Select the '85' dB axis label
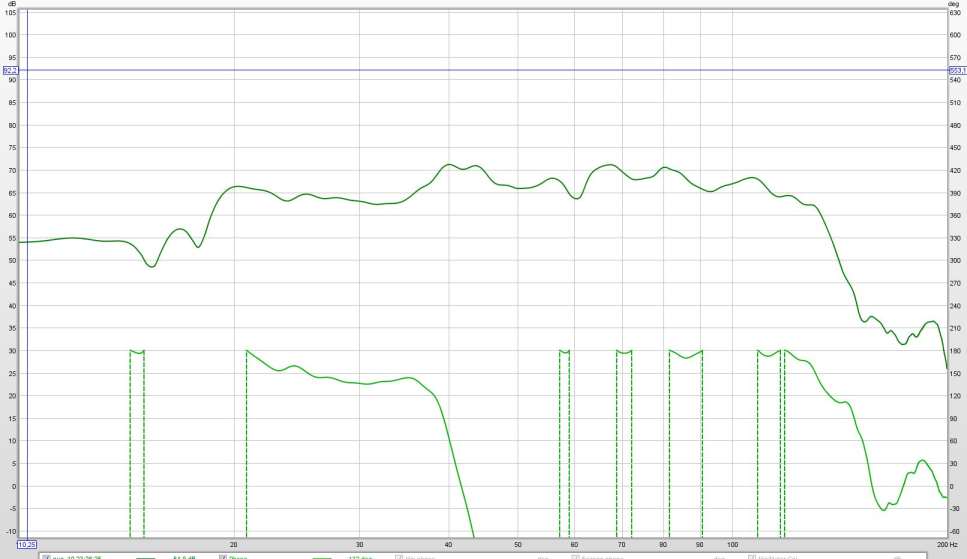967x559 pixels. coord(12,102)
